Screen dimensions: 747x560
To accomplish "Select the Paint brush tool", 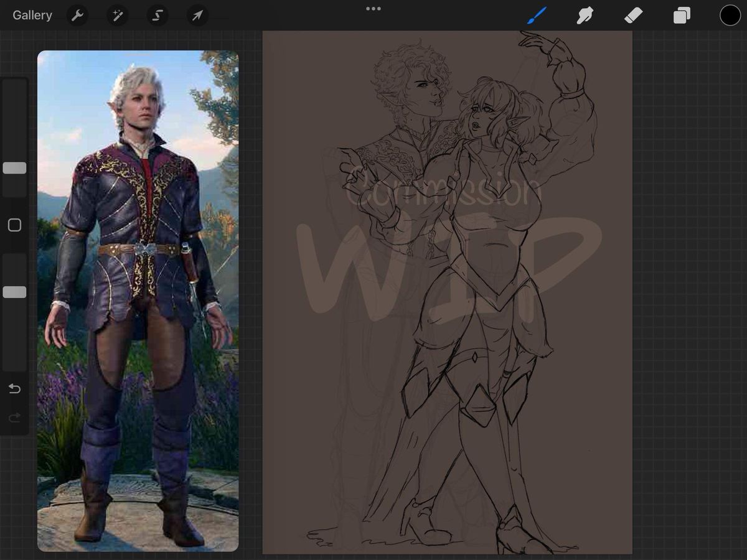I will click(537, 15).
